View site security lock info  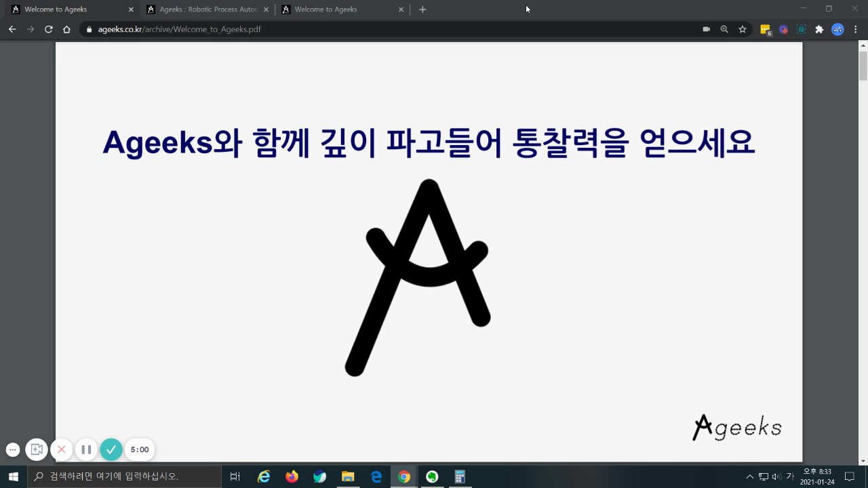click(x=90, y=29)
